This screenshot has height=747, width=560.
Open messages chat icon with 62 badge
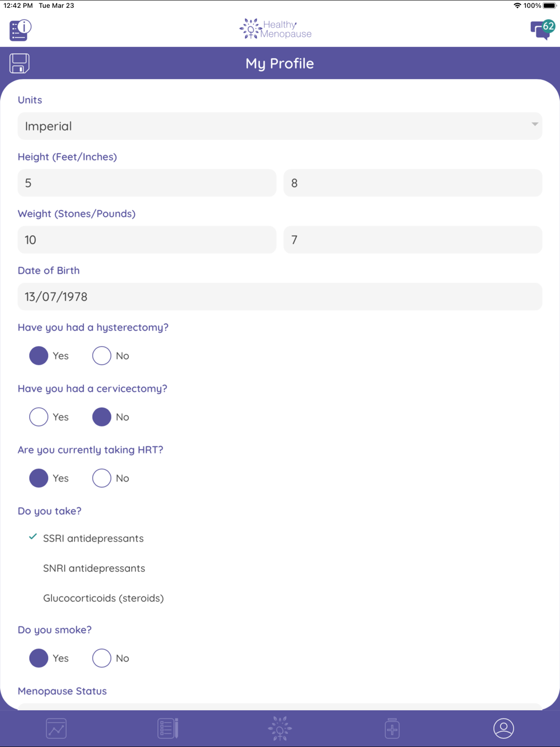tap(542, 30)
